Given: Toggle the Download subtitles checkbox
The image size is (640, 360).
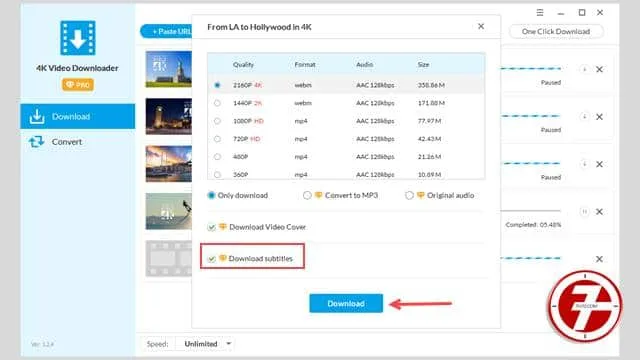Looking at the screenshot, I should 211,258.
